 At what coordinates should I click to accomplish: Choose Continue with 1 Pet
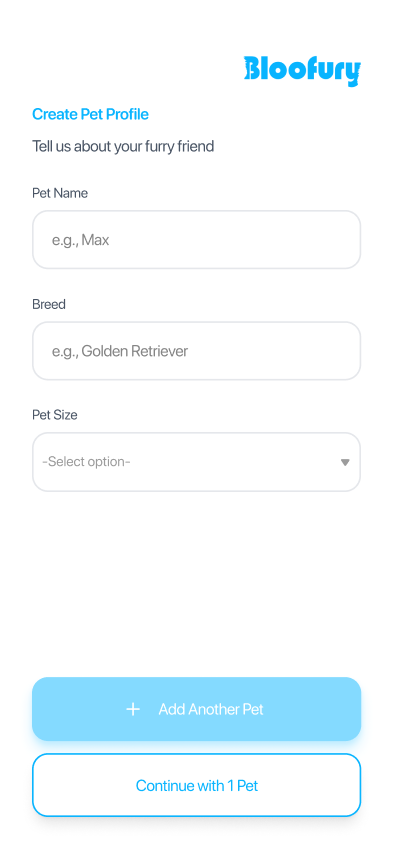(196, 785)
